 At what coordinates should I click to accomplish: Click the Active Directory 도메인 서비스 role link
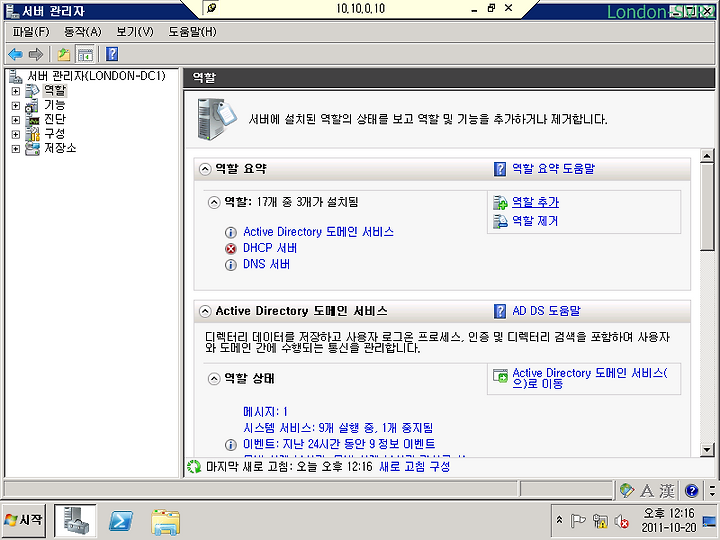(318, 232)
